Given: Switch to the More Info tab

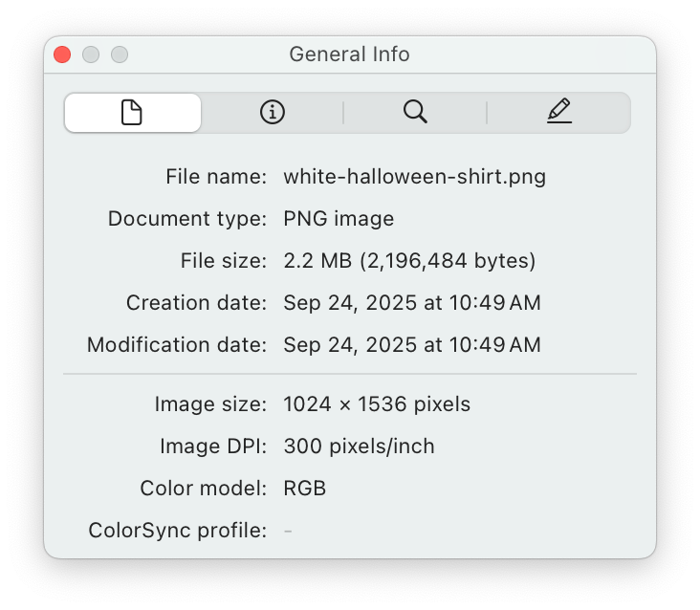Looking at the screenshot, I should point(273,113).
